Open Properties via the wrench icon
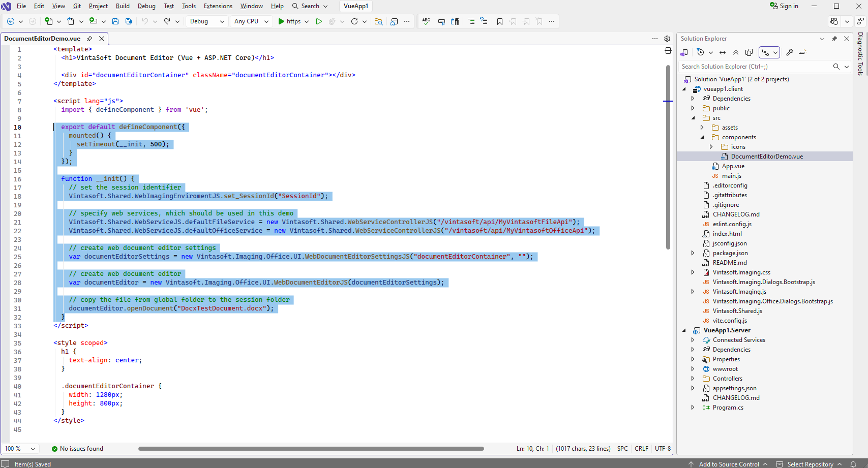The width and height of the screenshot is (868, 468). click(x=790, y=52)
